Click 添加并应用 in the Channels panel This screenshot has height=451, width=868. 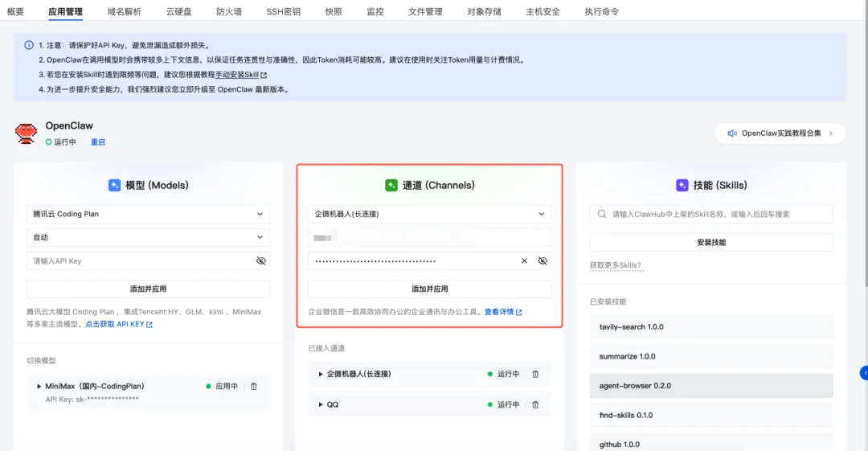point(429,289)
